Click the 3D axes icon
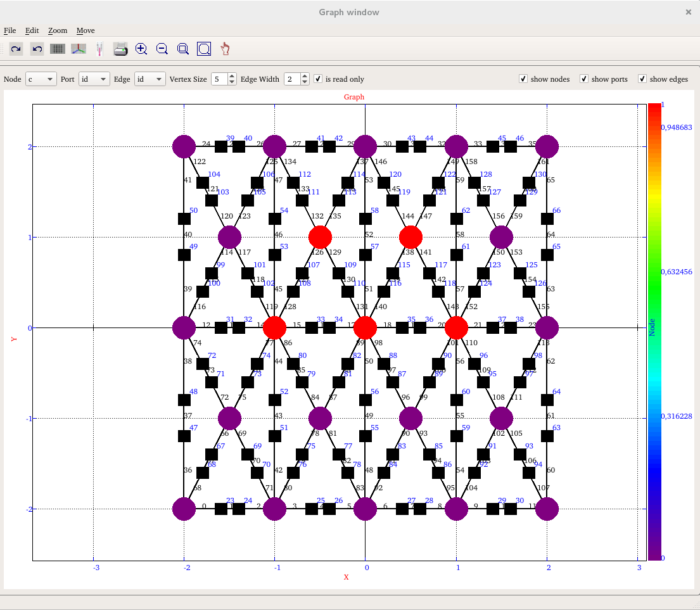700x610 pixels. tap(78, 49)
